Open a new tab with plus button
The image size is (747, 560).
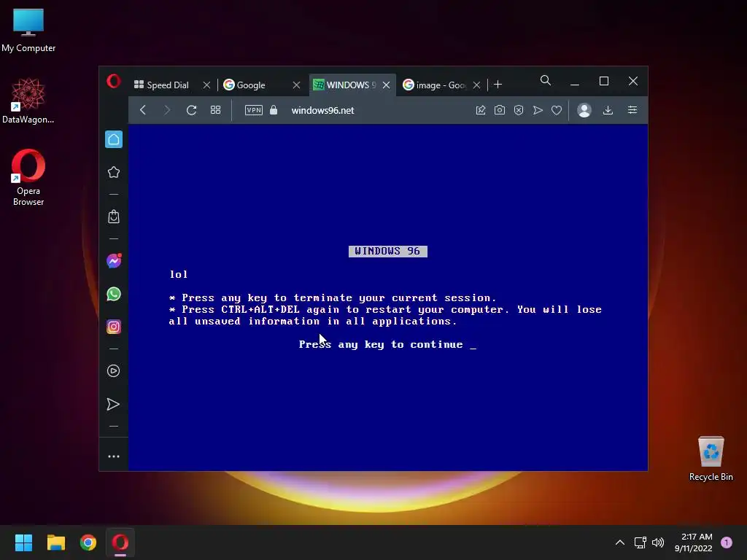click(498, 85)
